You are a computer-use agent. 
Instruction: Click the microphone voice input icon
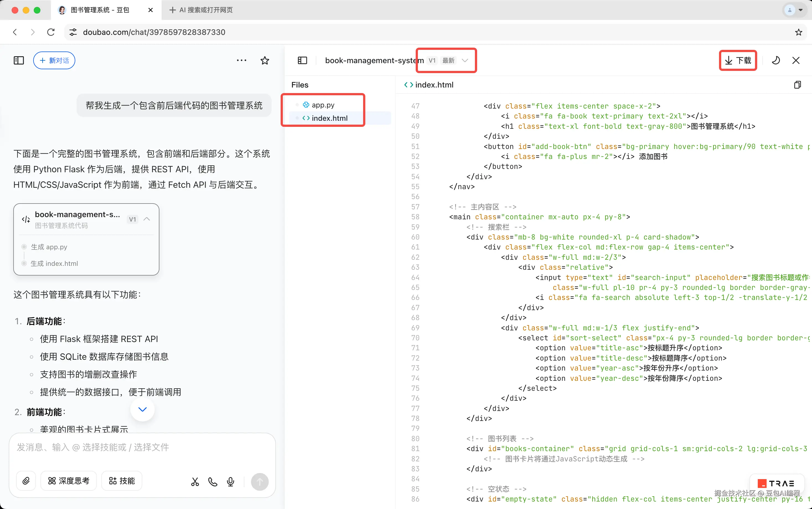pos(231,482)
